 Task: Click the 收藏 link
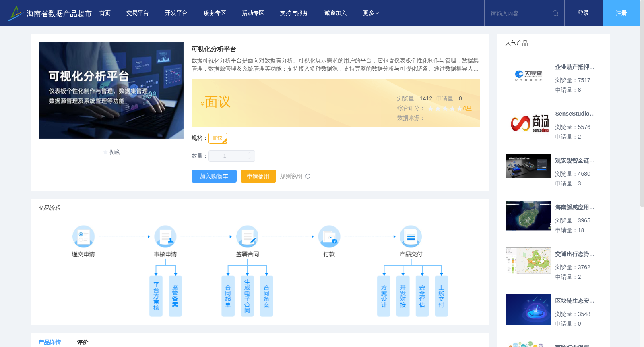(x=114, y=152)
